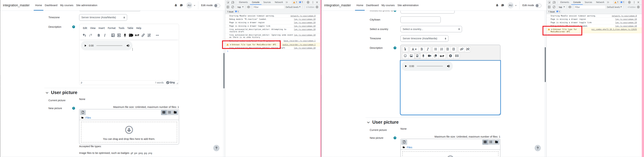
Task: Click the Unlink icon in the Atto toolbar
Action: coord(468,49)
